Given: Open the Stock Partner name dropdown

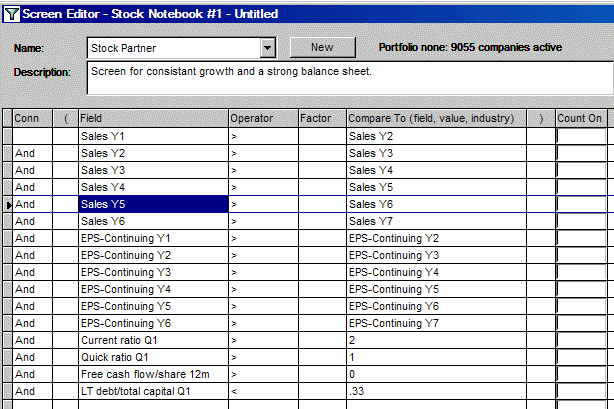Looking at the screenshot, I should click(x=267, y=48).
